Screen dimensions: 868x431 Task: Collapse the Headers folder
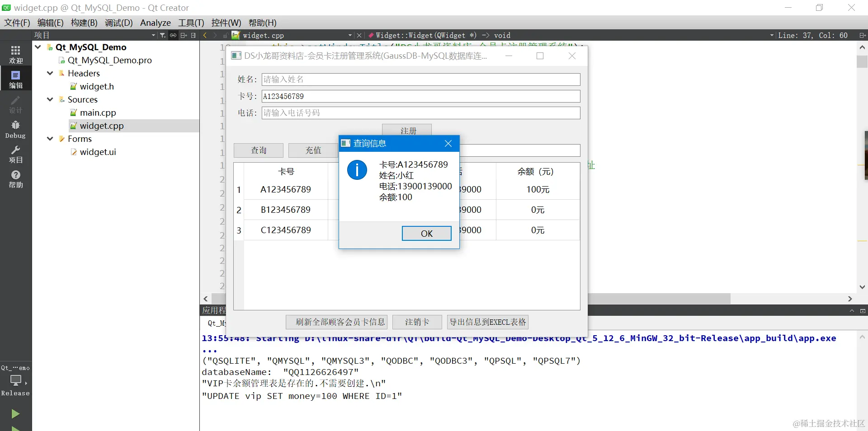point(50,73)
